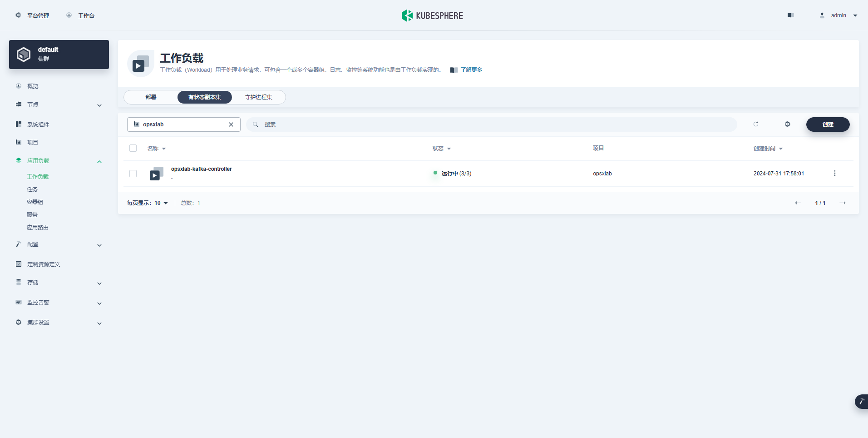Click the 定制资源定义 icon
Image resolution: width=868 pixels, height=438 pixels.
[x=19, y=264]
